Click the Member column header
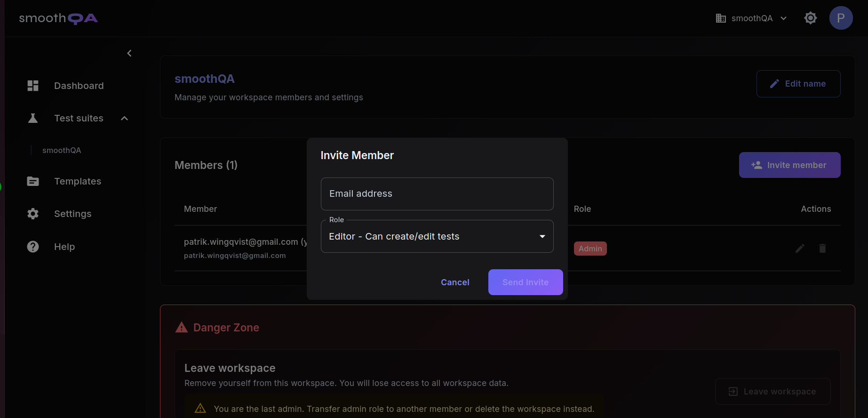Image resolution: width=868 pixels, height=418 pixels. pos(200,209)
